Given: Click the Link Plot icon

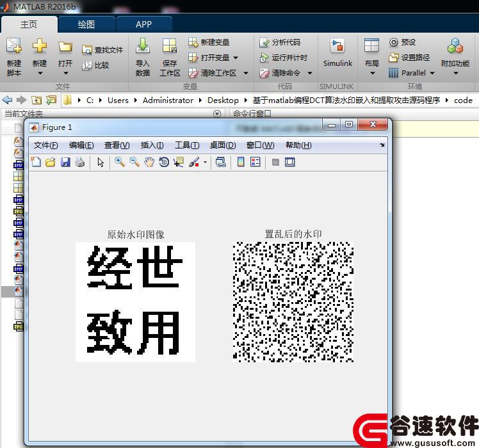Looking at the screenshot, I should tap(220, 162).
